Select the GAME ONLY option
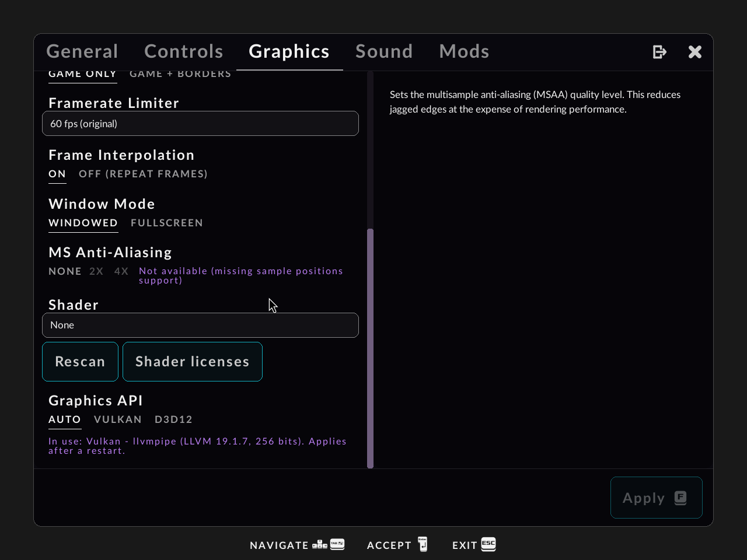This screenshot has height=560, width=747. 82,74
